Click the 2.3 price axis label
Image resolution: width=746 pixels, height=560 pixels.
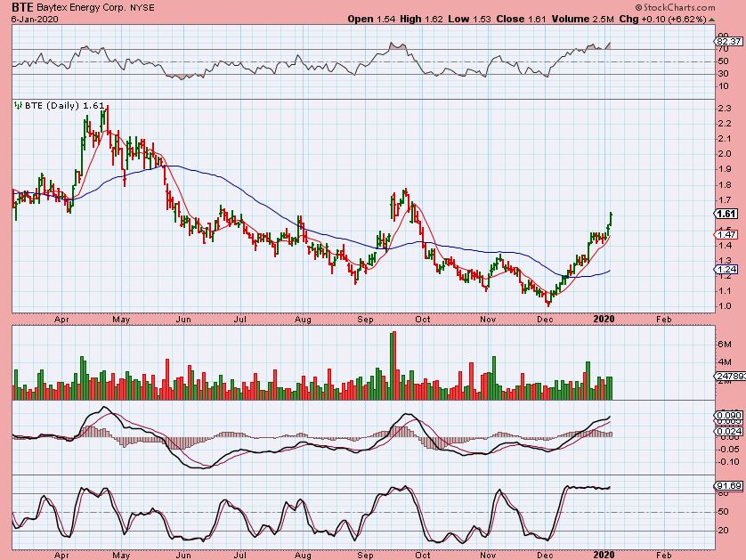pos(724,109)
